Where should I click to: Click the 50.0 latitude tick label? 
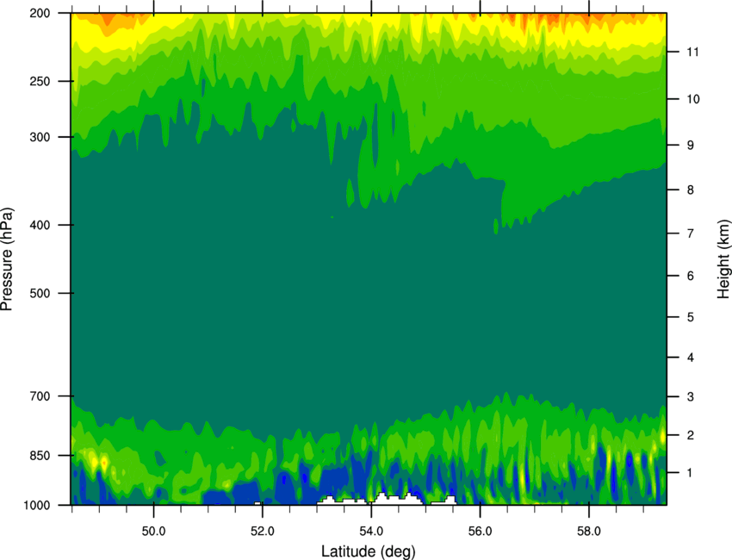coord(153,532)
